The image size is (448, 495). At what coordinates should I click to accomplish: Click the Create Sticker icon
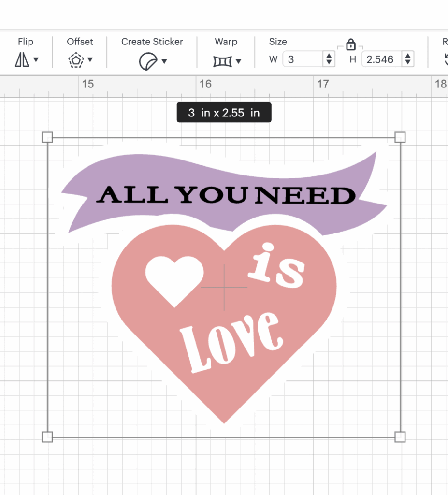(147, 61)
